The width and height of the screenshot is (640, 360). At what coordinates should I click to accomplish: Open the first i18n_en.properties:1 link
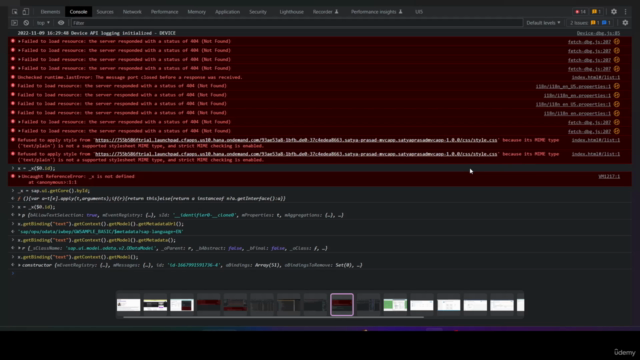coord(577,95)
